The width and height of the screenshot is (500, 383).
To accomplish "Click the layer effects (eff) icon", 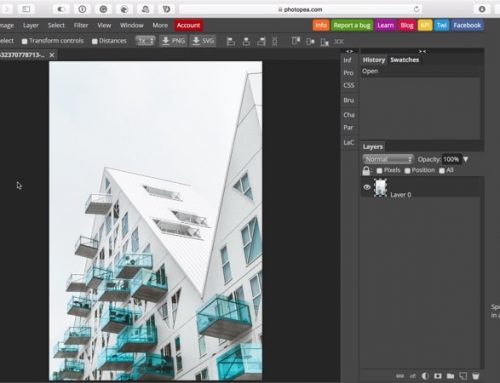I will pyautogui.click(x=413, y=376).
